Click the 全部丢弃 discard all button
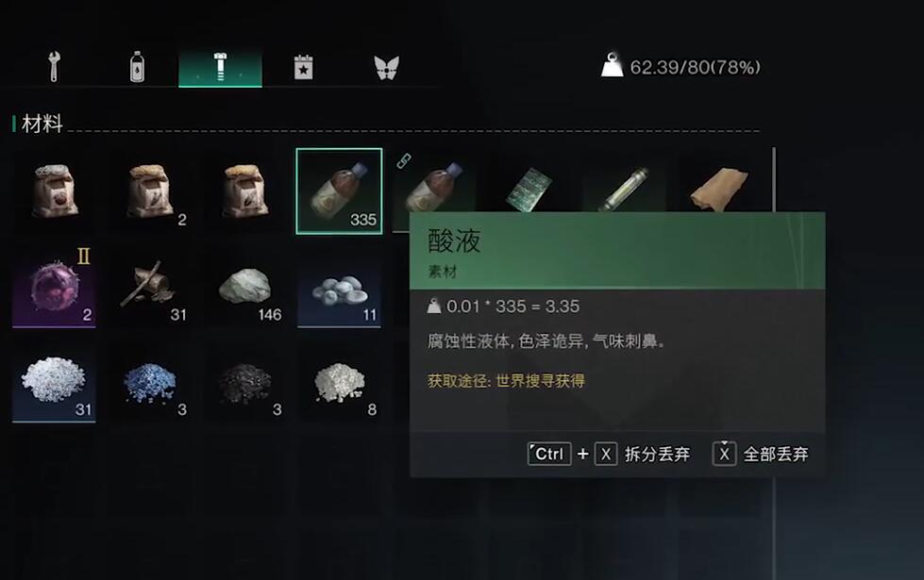The height and width of the screenshot is (580, 924). point(760,454)
